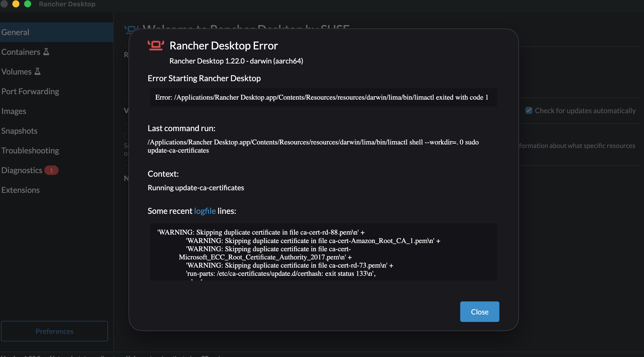Screen dimensions: 644x357
Task: Go back to the General section
Action: click(x=15, y=32)
